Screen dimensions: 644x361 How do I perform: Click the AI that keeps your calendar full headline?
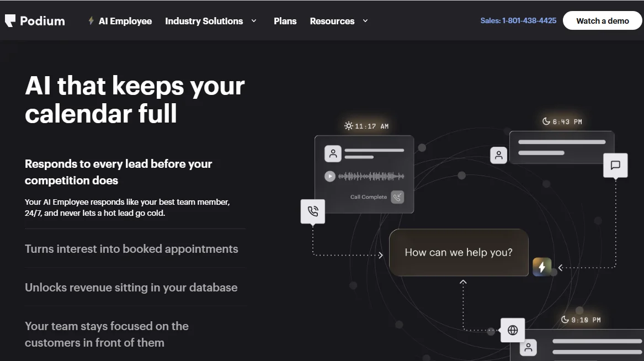tap(135, 99)
